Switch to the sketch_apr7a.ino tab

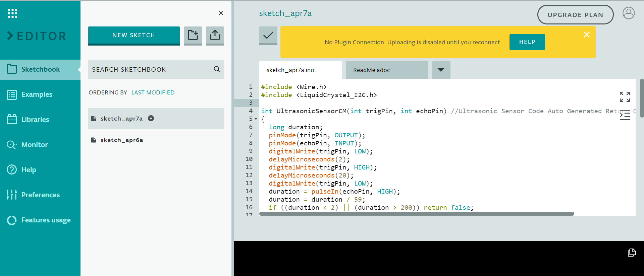coord(300,70)
